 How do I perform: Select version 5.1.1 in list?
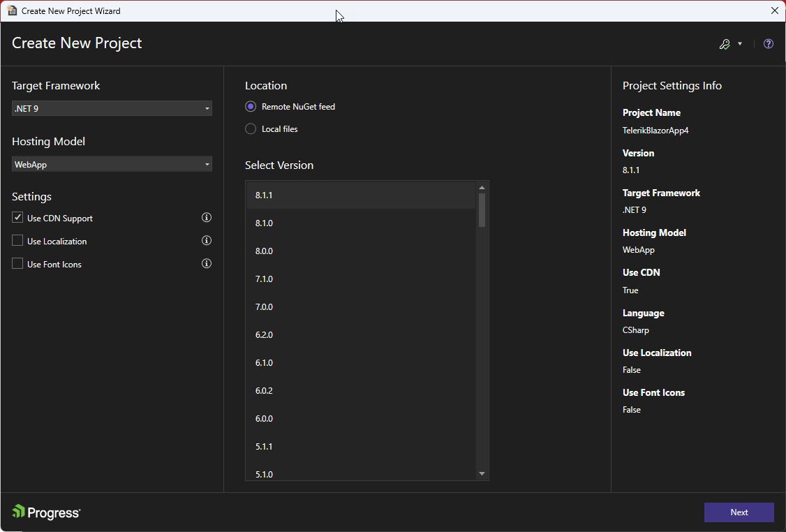[x=361, y=446]
